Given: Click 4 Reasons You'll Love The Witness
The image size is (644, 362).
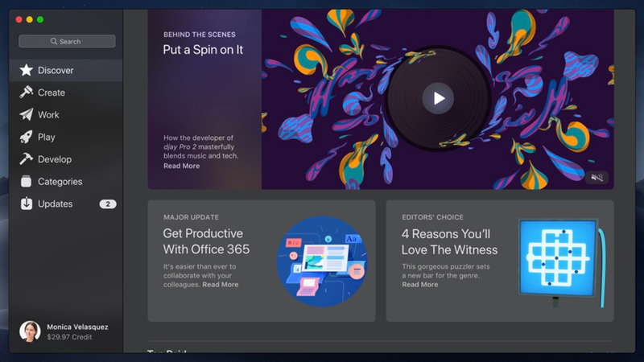Looking at the screenshot, I should point(449,242).
